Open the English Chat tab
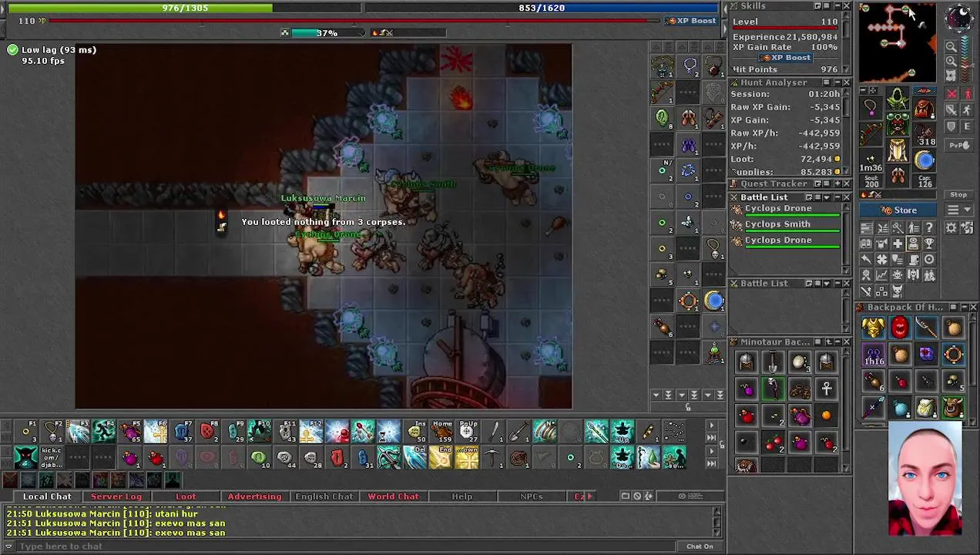The image size is (980, 555). click(324, 496)
